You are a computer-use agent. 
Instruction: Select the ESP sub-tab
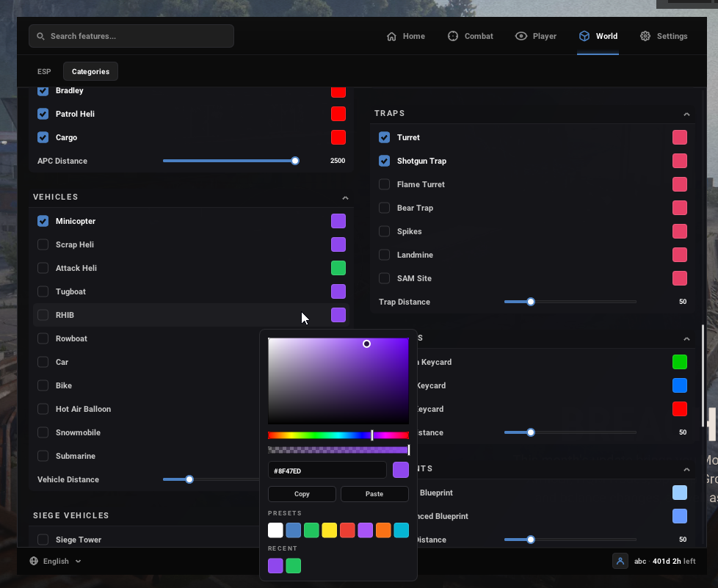pyautogui.click(x=44, y=71)
